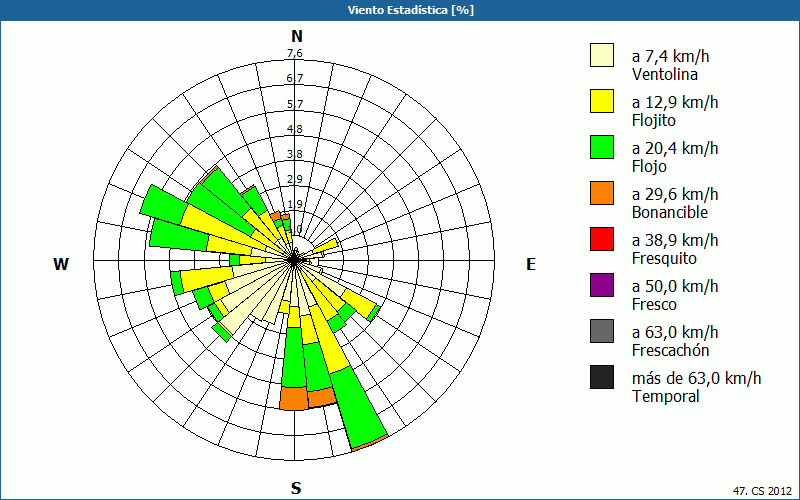800x500 pixels.
Task: Click the 5,7 scale value
Action: point(295,104)
